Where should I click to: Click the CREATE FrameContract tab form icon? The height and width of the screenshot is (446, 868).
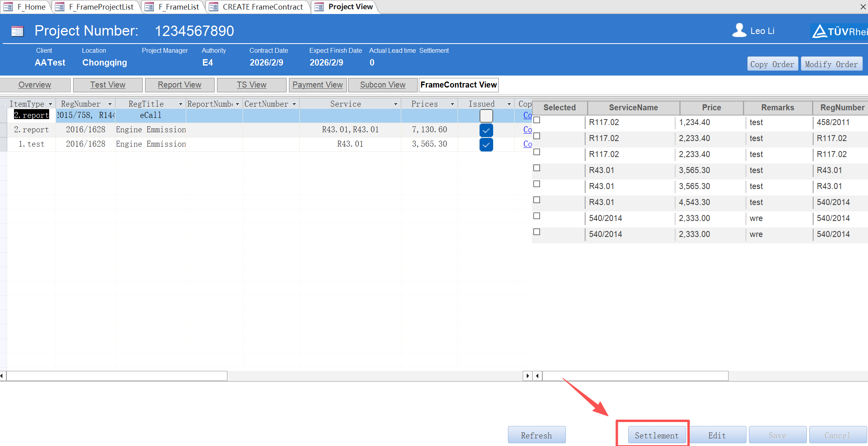pyautogui.click(x=213, y=7)
